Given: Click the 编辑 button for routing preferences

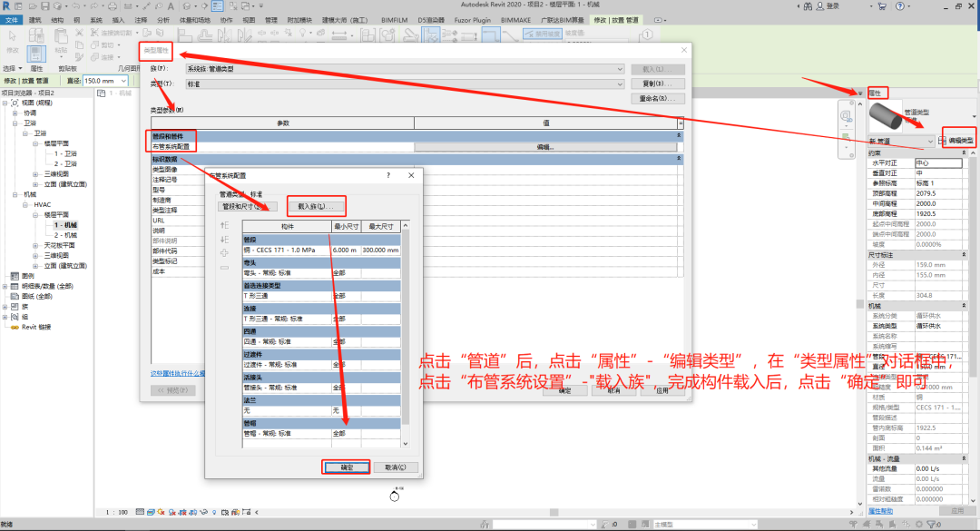Looking at the screenshot, I should pos(545,147).
